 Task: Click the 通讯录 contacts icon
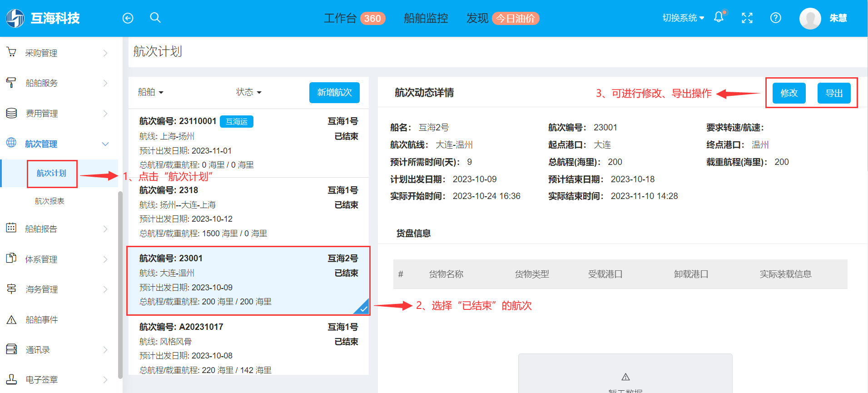tap(11, 349)
